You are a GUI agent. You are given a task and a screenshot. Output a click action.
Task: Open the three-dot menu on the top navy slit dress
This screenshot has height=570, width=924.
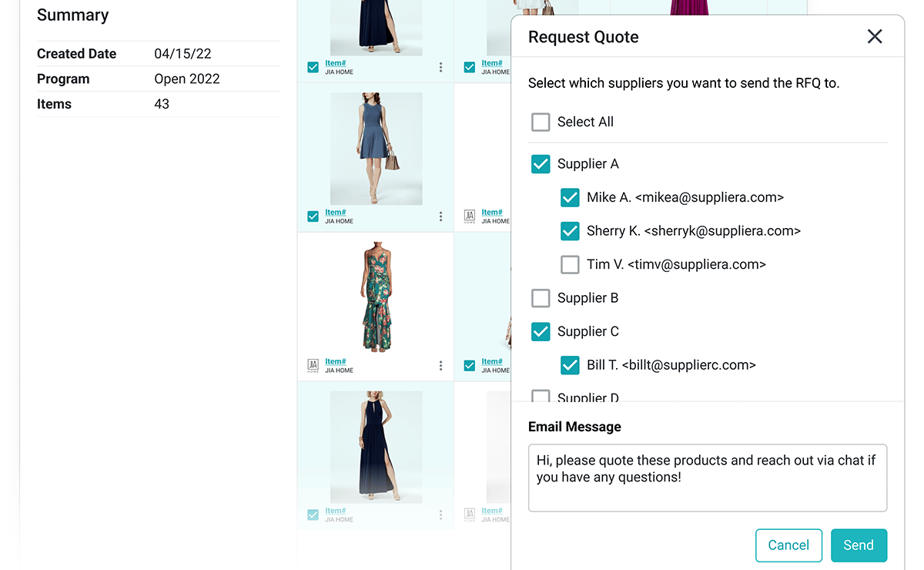(x=440, y=67)
